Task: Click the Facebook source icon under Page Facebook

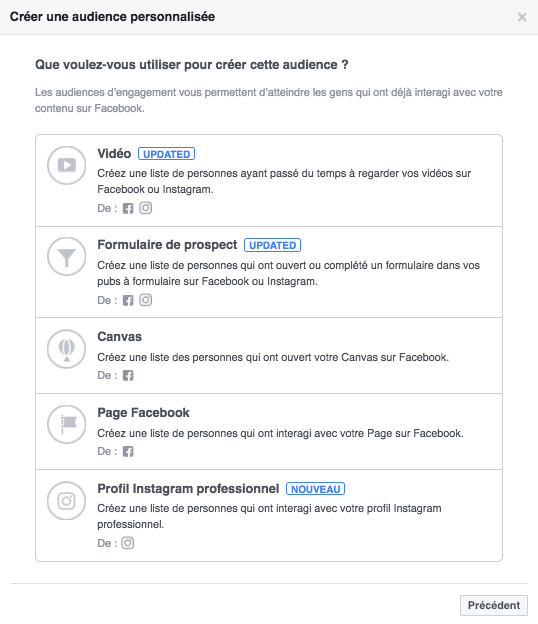Action: coord(128,451)
